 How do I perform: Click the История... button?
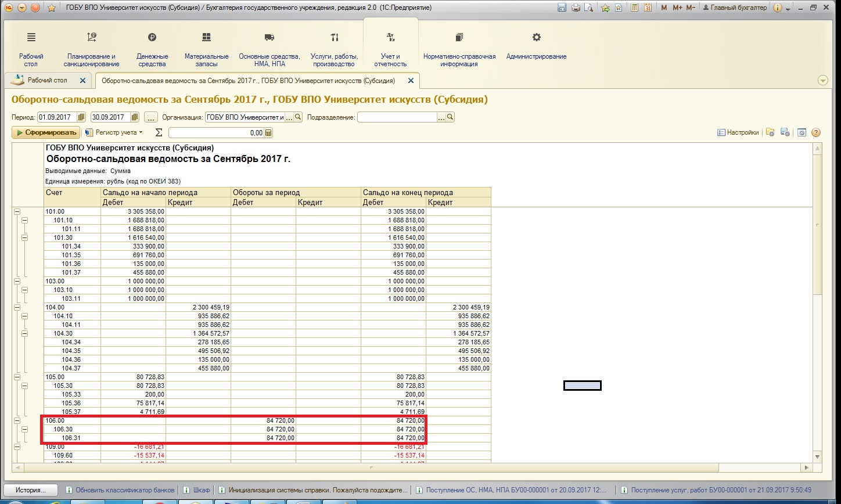click(31, 490)
